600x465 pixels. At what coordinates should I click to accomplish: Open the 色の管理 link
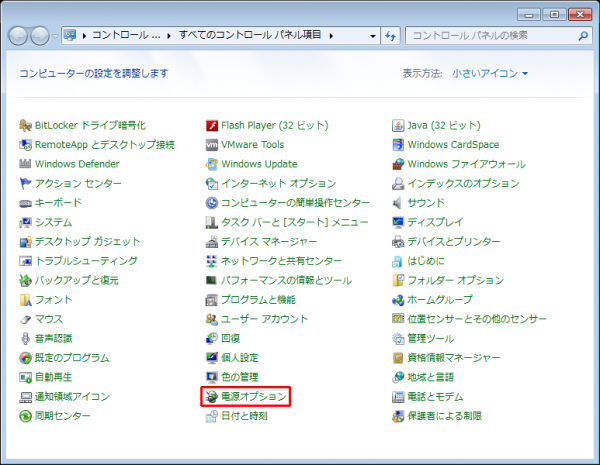tap(240, 377)
